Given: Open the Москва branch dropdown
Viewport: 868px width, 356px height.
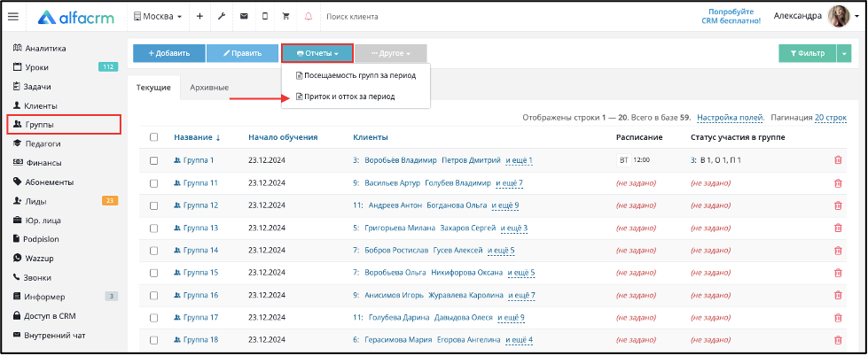Looking at the screenshot, I should 158,17.
